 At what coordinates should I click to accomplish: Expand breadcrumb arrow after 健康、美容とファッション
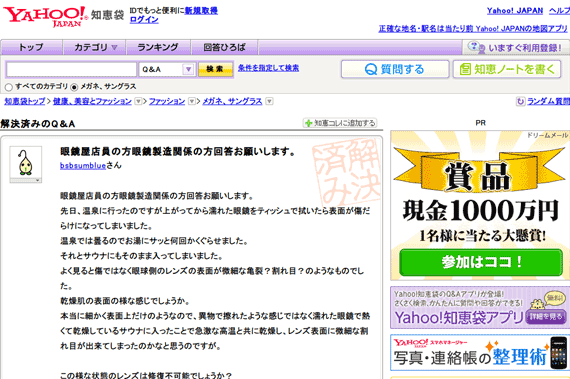[138, 101]
